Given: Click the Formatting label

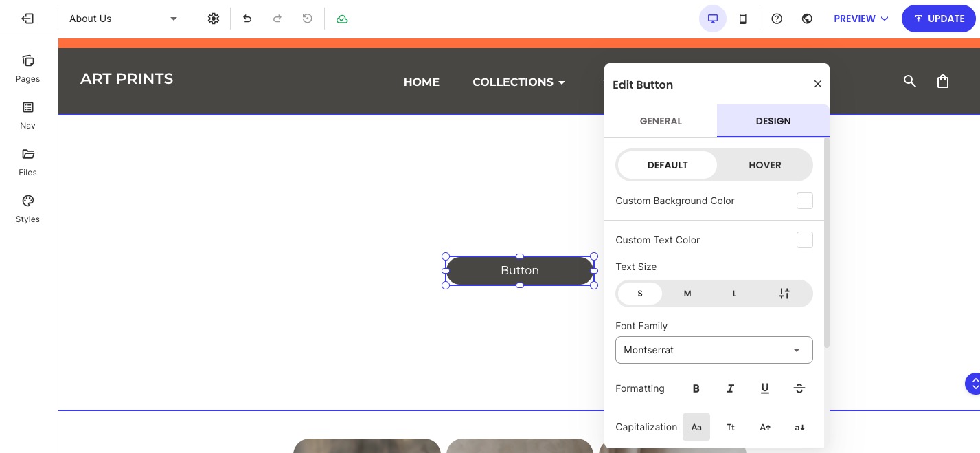Looking at the screenshot, I should (x=640, y=388).
